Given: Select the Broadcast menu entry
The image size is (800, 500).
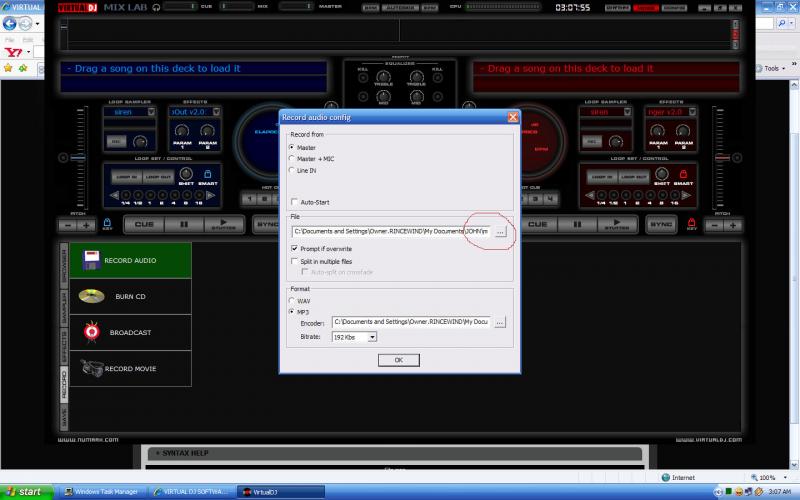Looking at the screenshot, I should coord(131,333).
